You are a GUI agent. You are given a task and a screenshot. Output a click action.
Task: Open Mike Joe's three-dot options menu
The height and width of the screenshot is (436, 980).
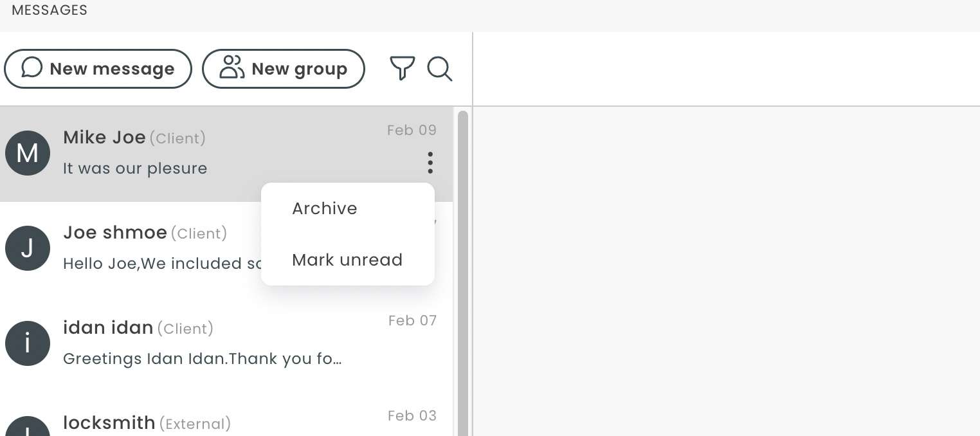click(x=430, y=163)
